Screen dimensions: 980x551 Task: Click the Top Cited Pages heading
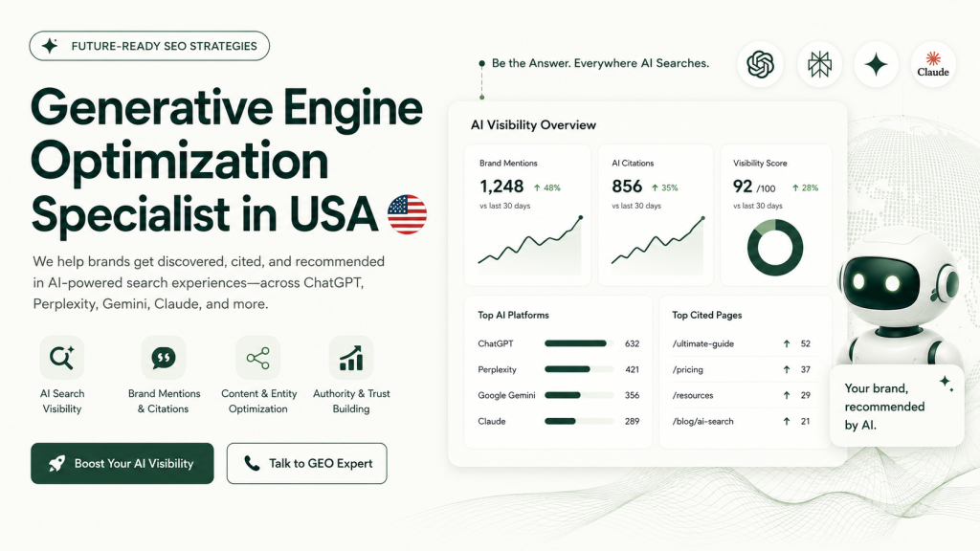(707, 315)
